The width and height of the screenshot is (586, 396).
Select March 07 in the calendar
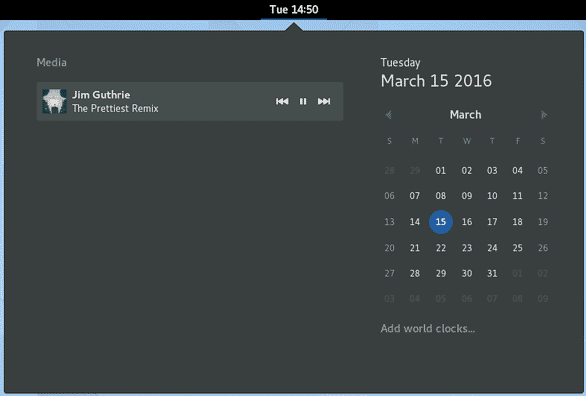(x=414, y=196)
